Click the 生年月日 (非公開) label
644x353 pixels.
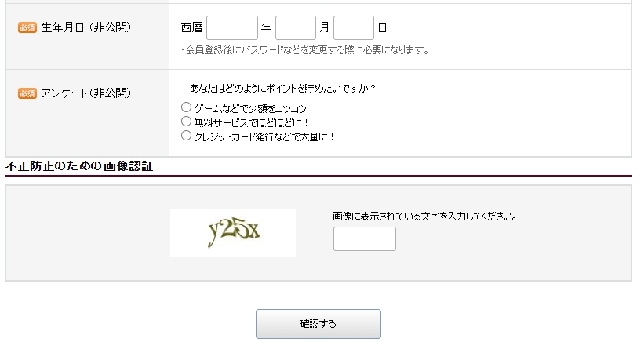click(86, 27)
